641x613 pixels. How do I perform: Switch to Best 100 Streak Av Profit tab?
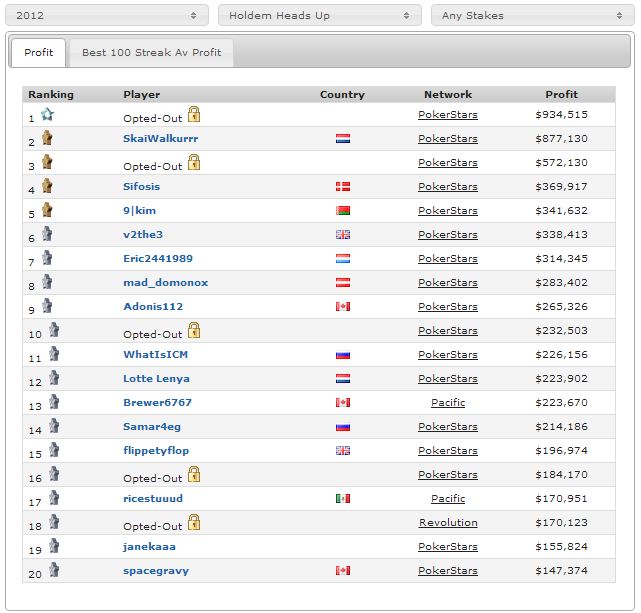coord(151,53)
